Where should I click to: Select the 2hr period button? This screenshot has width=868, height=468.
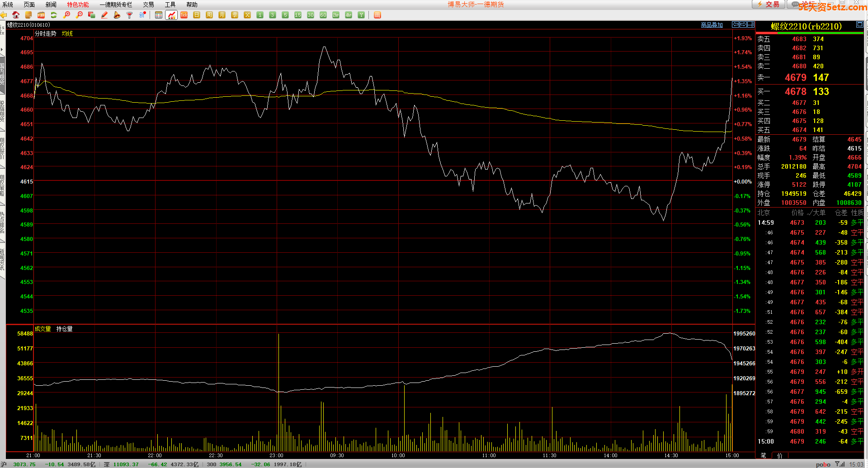pyautogui.click(x=336, y=15)
